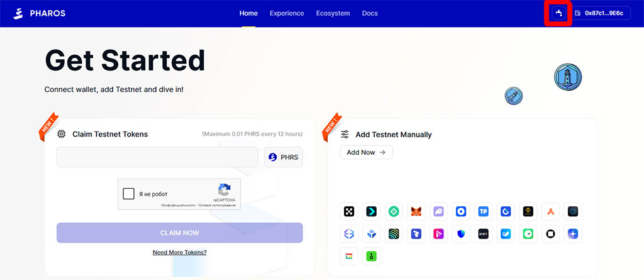Click the Pharos logo in header
Image resolution: width=644 pixels, height=280 pixels.
(40, 13)
